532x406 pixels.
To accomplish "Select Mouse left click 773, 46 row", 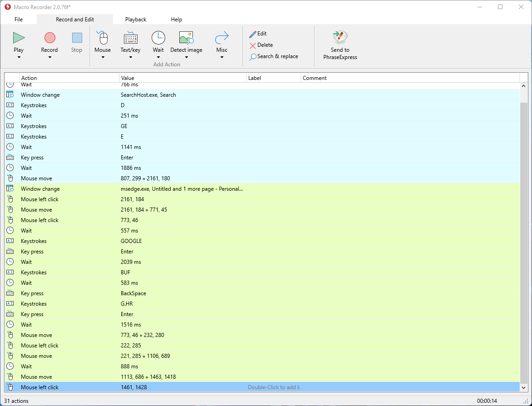I will tap(262, 220).
